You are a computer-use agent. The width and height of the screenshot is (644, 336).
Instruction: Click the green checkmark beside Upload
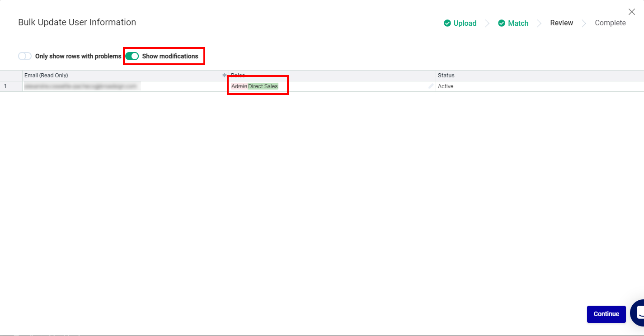point(447,23)
